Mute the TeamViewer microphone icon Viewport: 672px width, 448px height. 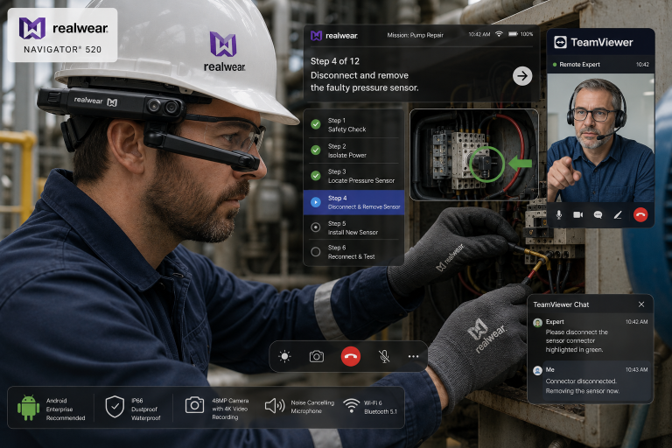pyautogui.click(x=559, y=214)
